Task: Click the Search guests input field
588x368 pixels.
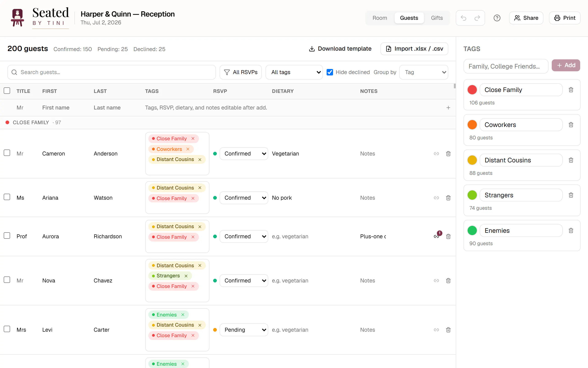Action: 112,72
